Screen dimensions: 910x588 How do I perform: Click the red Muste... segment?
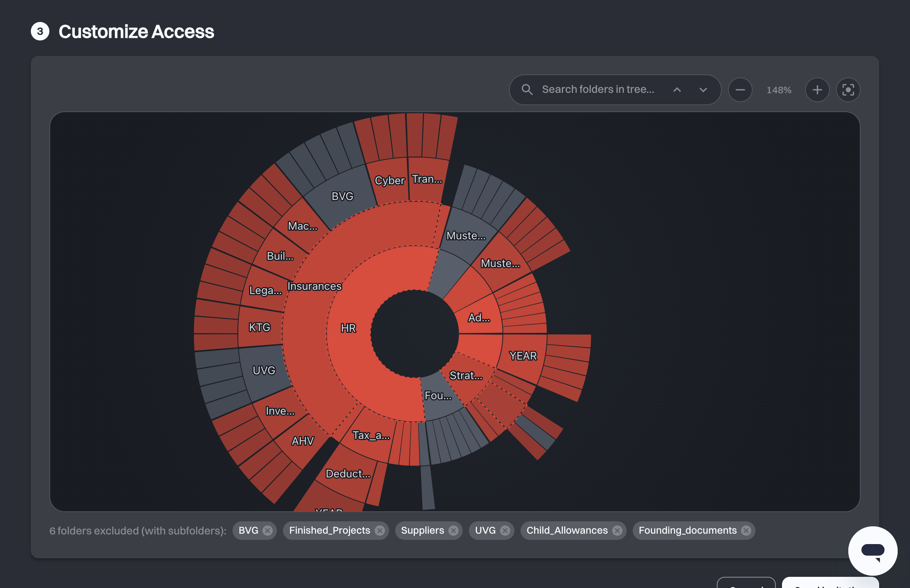click(501, 264)
